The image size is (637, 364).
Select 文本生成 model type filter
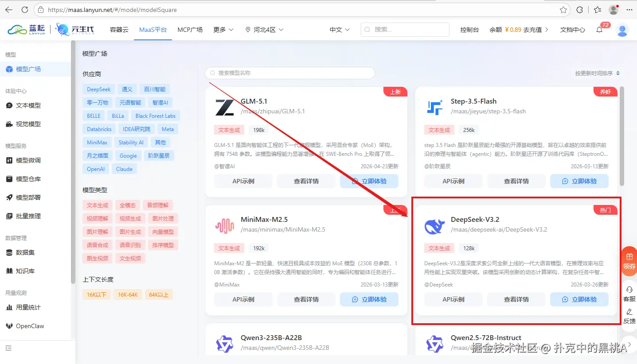[98, 205]
